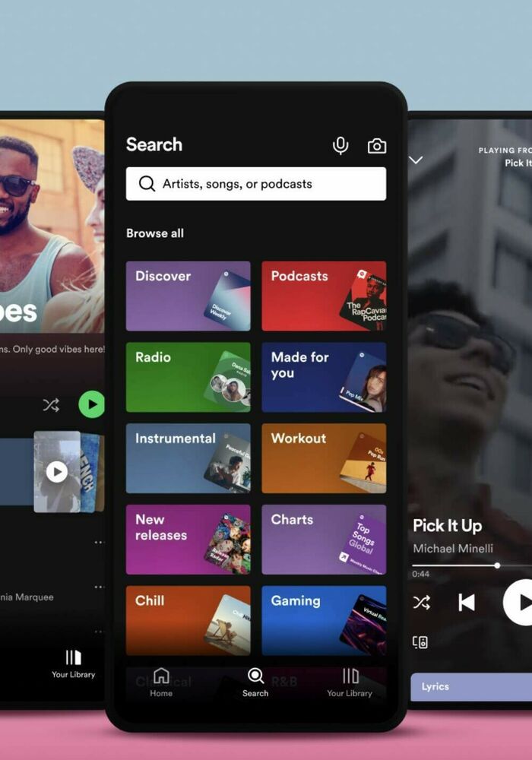Image resolution: width=532 pixels, height=760 pixels.
Task: Tap the microphone voice search icon
Action: [340, 146]
